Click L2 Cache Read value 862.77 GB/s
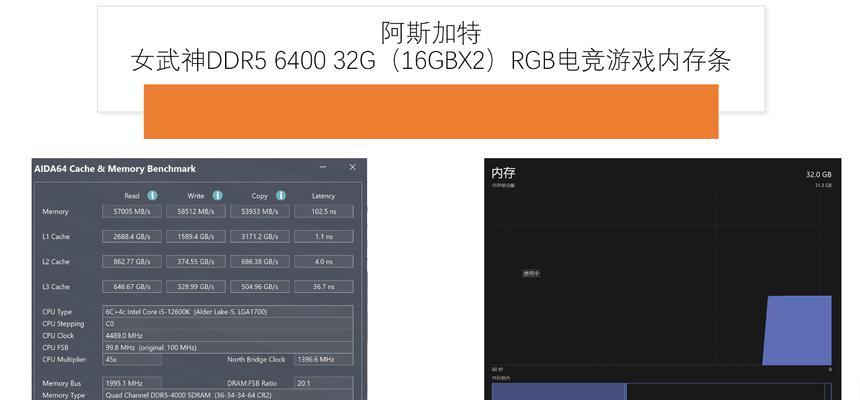Viewport: 860px width, 400px height. 132,262
